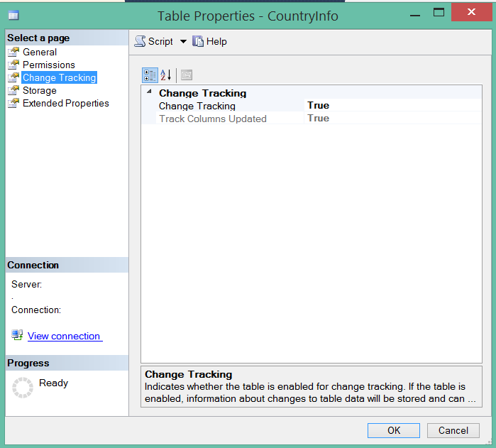Collapse the Change Tracking category
This screenshot has width=496, height=448.
(x=149, y=92)
